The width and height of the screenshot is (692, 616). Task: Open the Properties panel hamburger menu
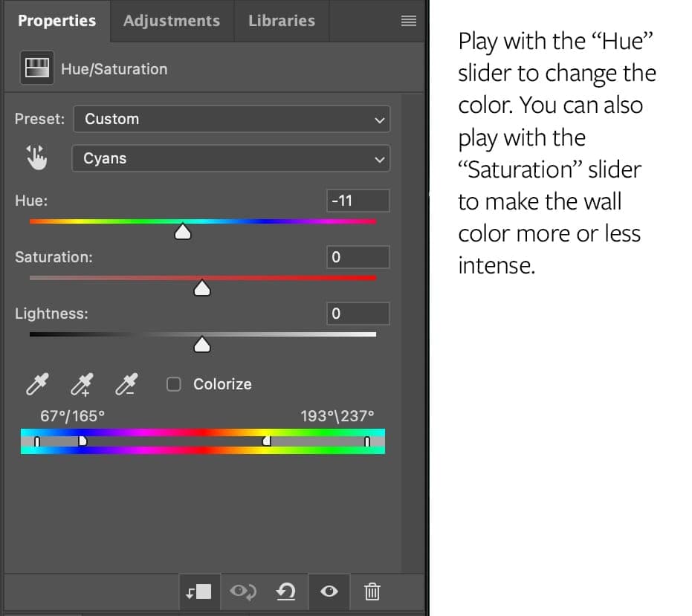click(408, 21)
